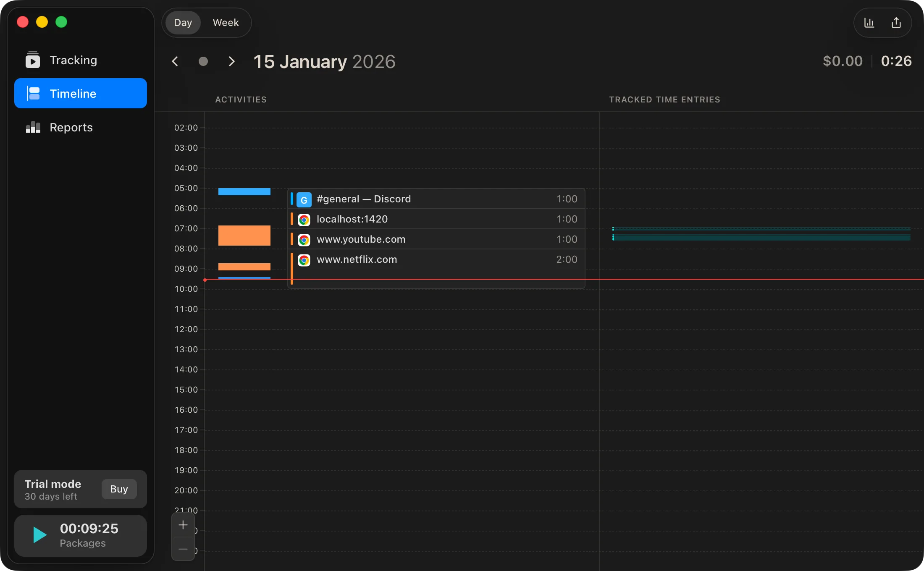
Task: Go to next day arrow
Action: (231, 61)
